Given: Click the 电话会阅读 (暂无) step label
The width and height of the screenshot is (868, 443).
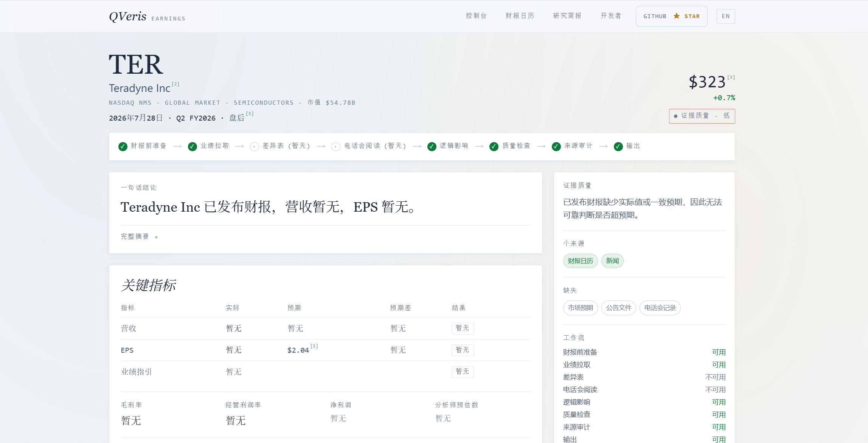Looking at the screenshot, I should (x=375, y=146).
